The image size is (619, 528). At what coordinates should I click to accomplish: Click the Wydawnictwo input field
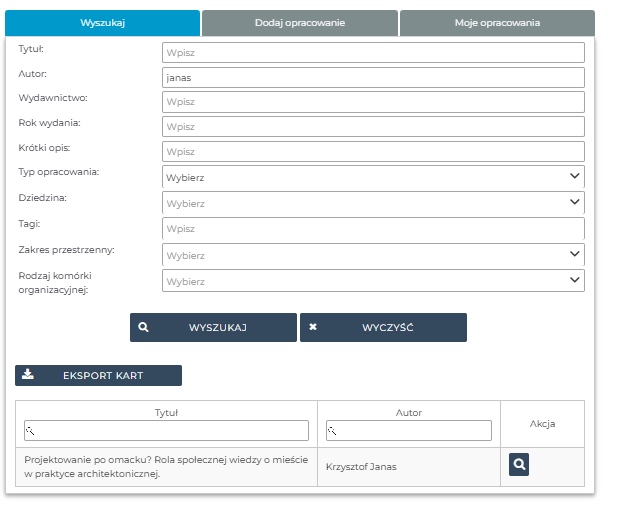(372, 102)
